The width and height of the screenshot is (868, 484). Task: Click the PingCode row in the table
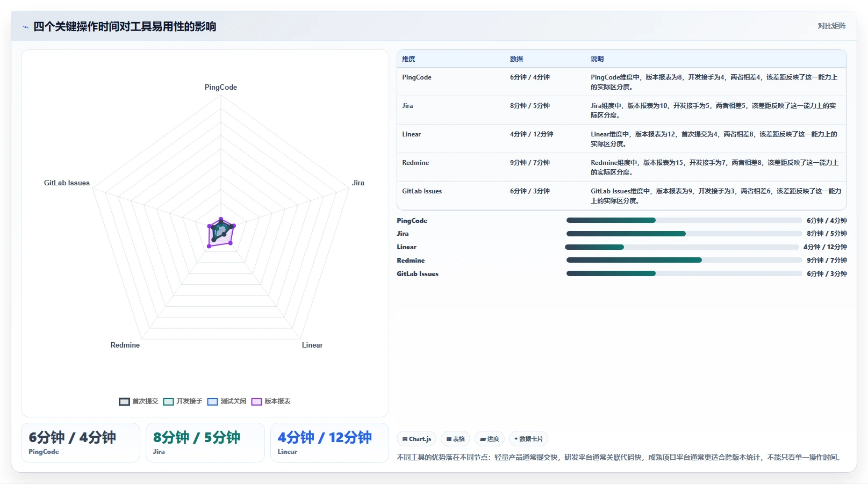[622, 82]
